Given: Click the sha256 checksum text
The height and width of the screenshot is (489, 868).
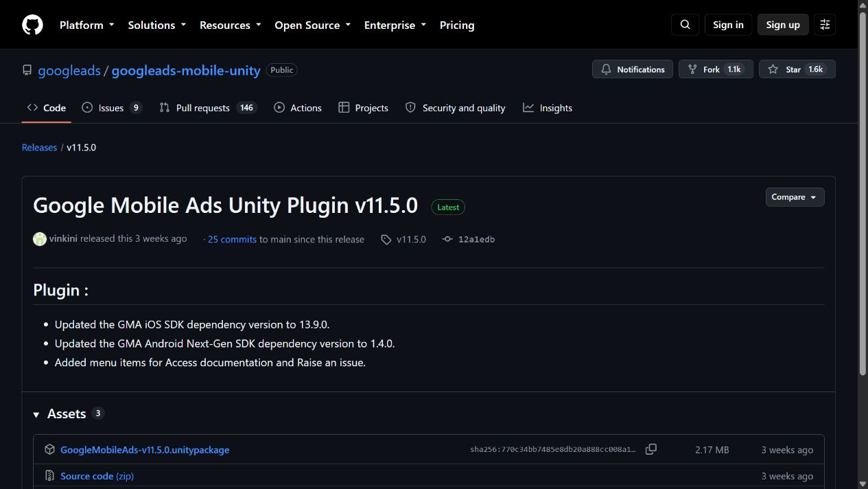Looking at the screenshot, I should pos(553,450).
